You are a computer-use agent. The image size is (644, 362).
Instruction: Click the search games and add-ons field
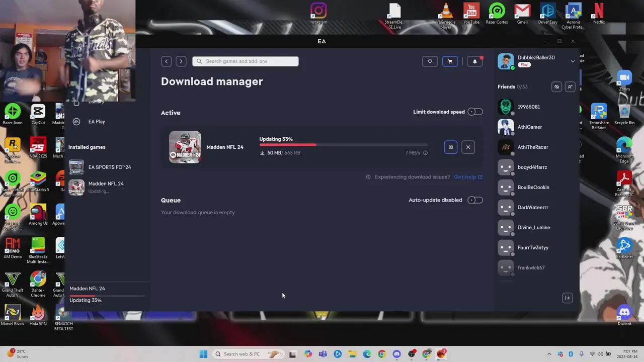point(246,61)
